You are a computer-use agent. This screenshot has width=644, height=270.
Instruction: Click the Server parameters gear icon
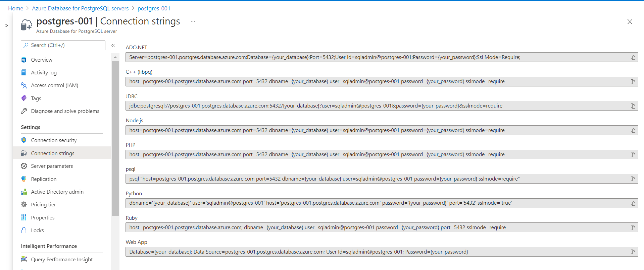pyautogui.click(x=24, y=166)
